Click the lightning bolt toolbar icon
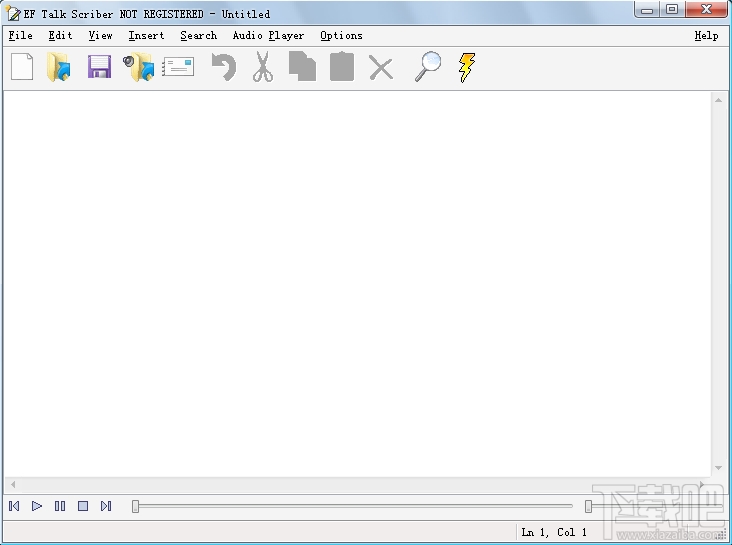This screenshot has width=732, height=545. pos(466,68)
